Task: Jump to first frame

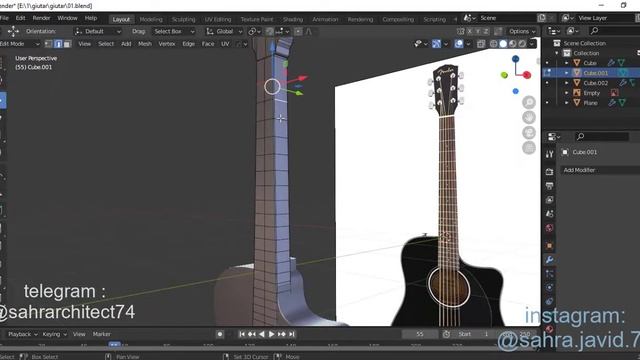Action: (x=242, y=334)
